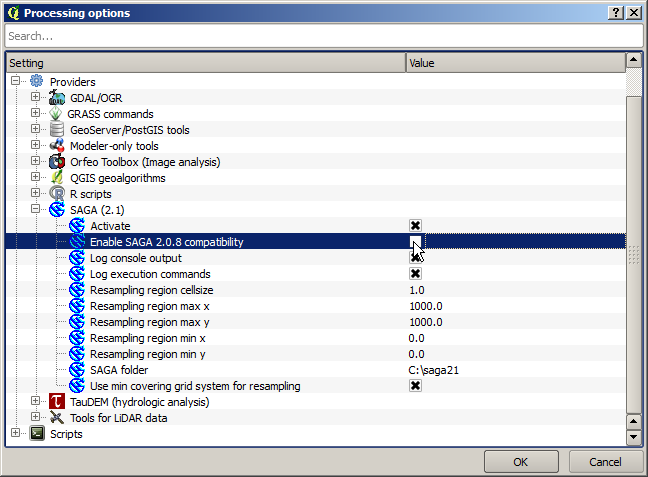This screenshot has width=648, height=477.
Task: Click the GDAL/OGR provider icon
Action: point(57,98)
